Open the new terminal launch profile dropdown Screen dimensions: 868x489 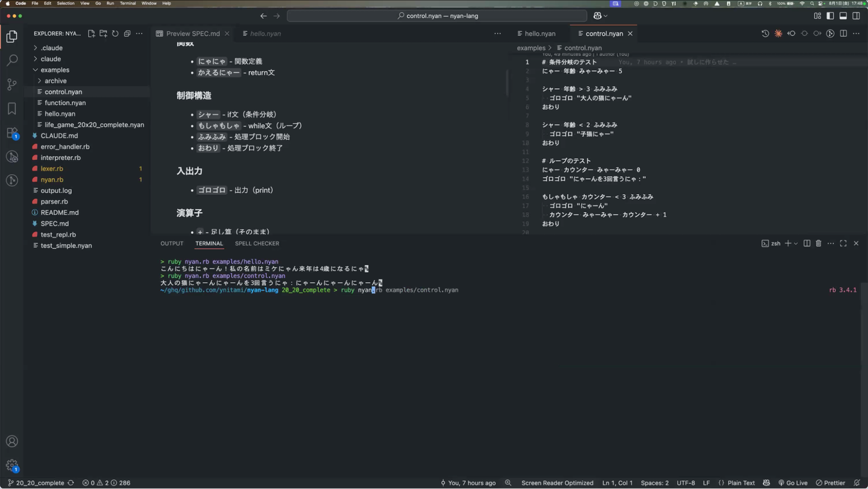(796, 244)
